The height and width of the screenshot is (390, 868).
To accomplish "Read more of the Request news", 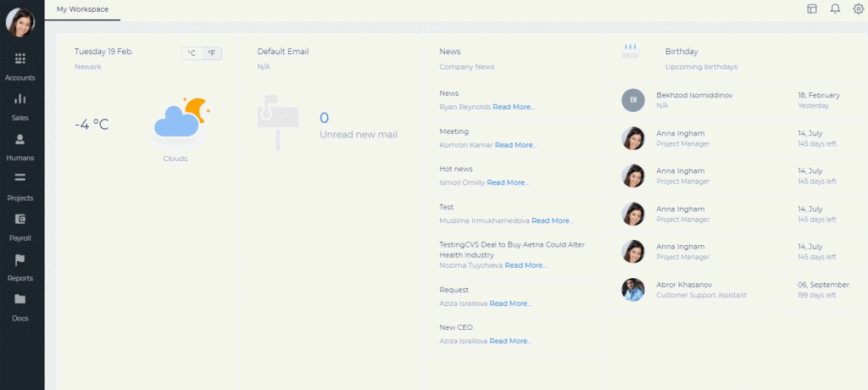I will click(510, 304).
